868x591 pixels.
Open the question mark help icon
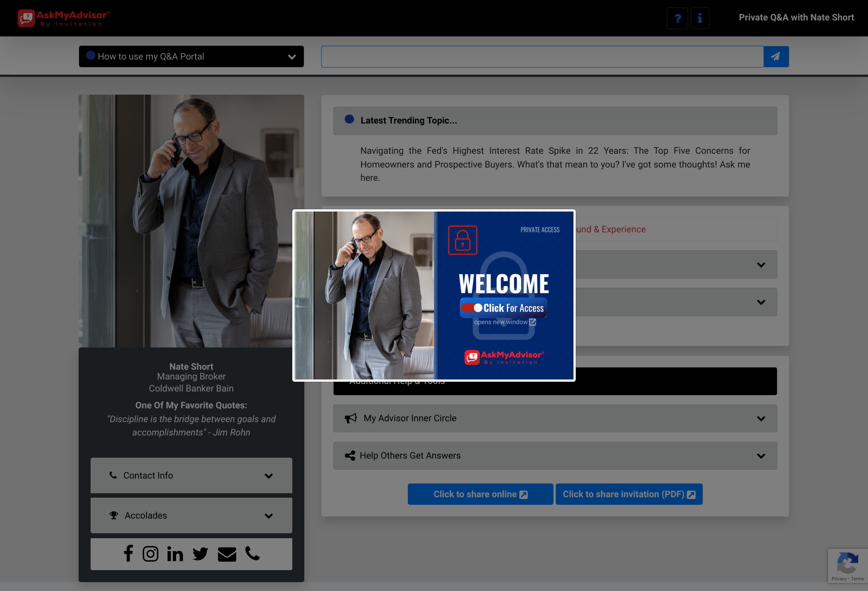coord(677,18)
